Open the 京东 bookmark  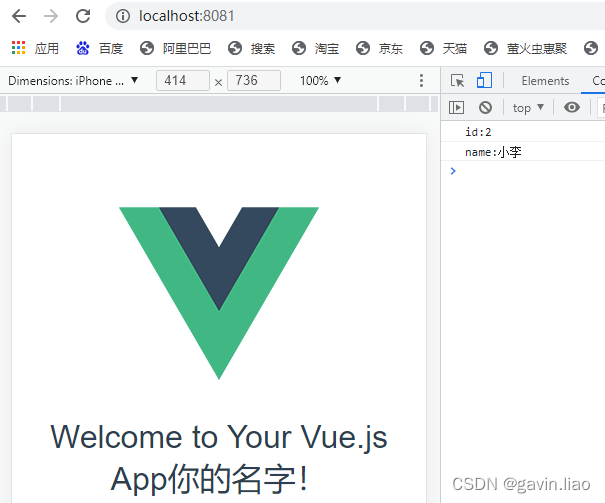click(380, 48)
